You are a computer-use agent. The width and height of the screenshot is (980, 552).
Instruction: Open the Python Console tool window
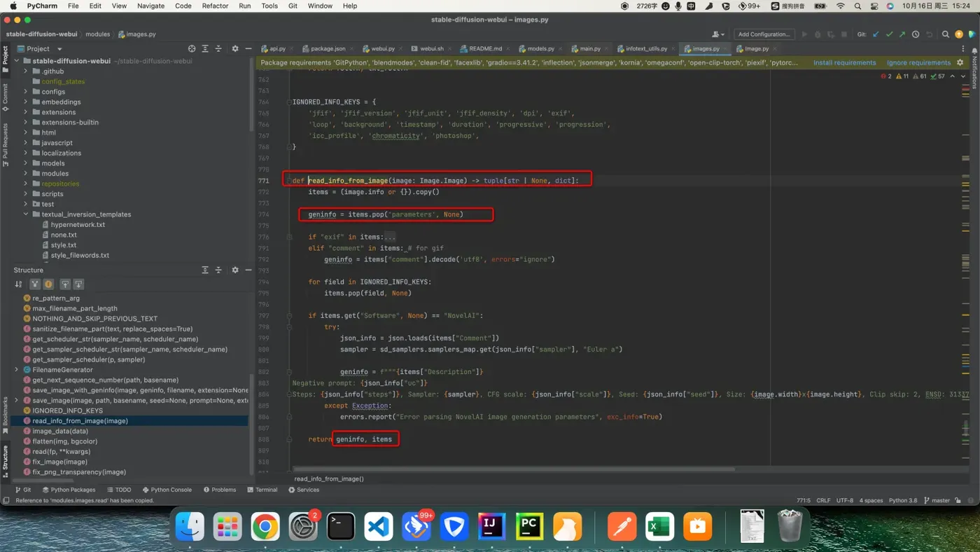tap(167, 490)
